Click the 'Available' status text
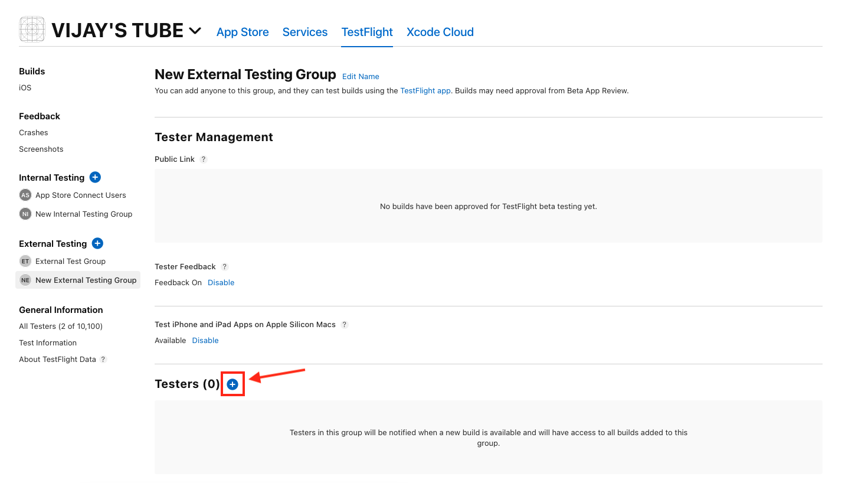 pos(171,341)
